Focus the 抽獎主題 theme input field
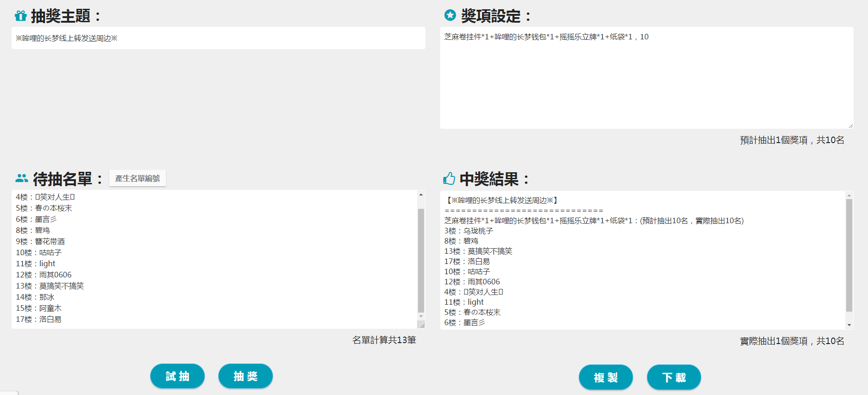This screenshot has height=395, width=868. pos(218,38)
